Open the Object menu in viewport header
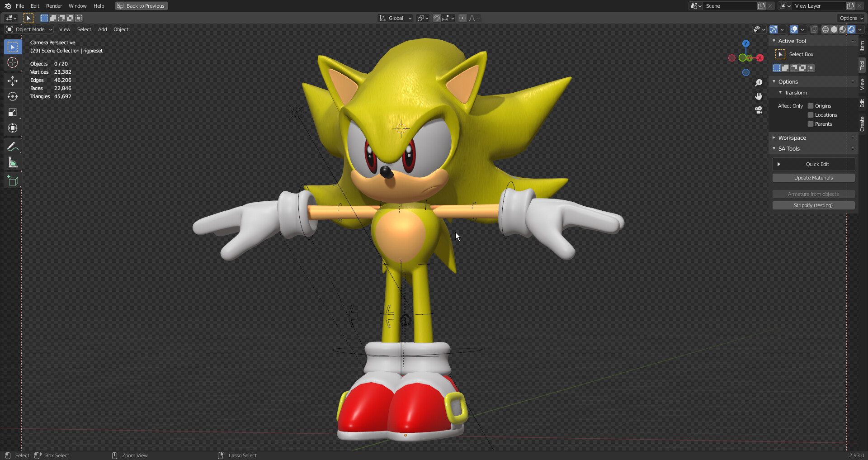The width and height of the screenshot is (868, 460). [x=121, y=29]
